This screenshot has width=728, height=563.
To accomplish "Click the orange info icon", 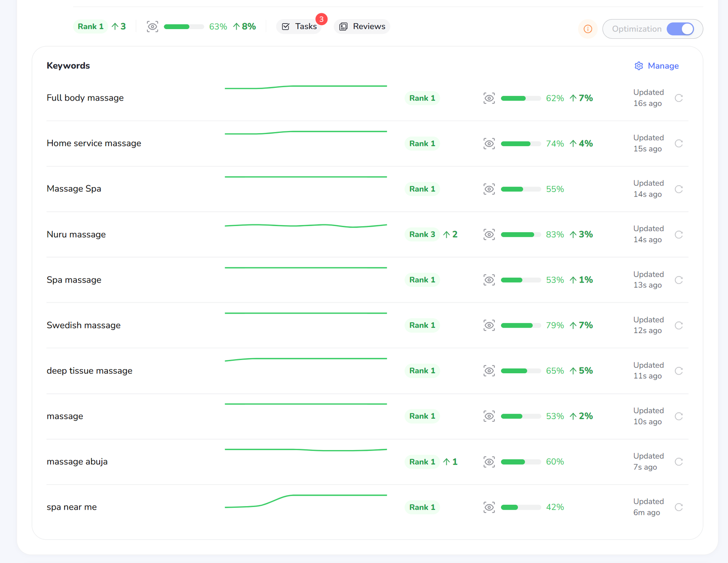I will [588, 29].
